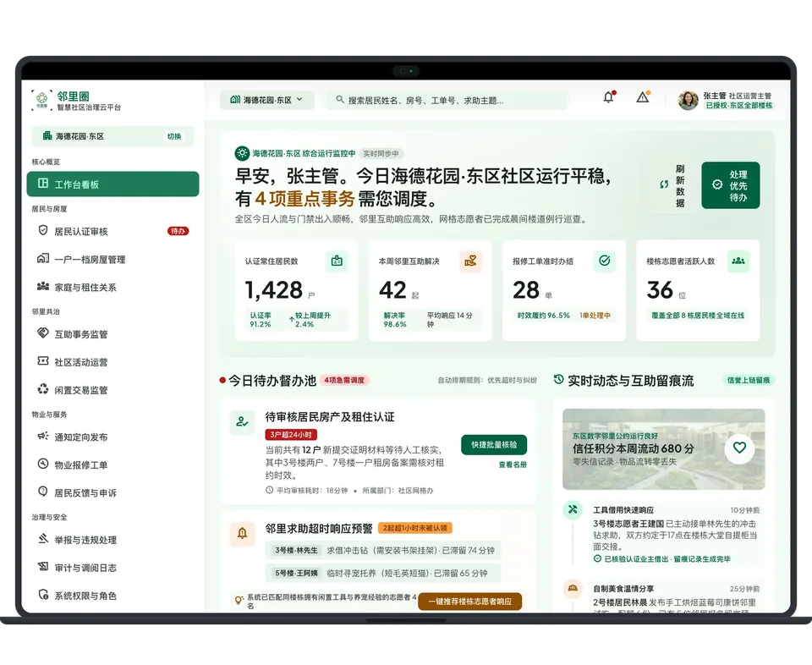The height and width of the screenshot is (665, 812).
Task: Click the people icon for 家庭与租住关系
Action: click(x=43, y=286)
